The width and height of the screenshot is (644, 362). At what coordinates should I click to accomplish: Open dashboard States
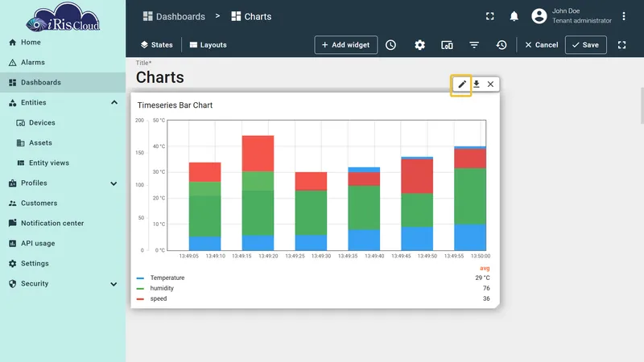[156, 45]
